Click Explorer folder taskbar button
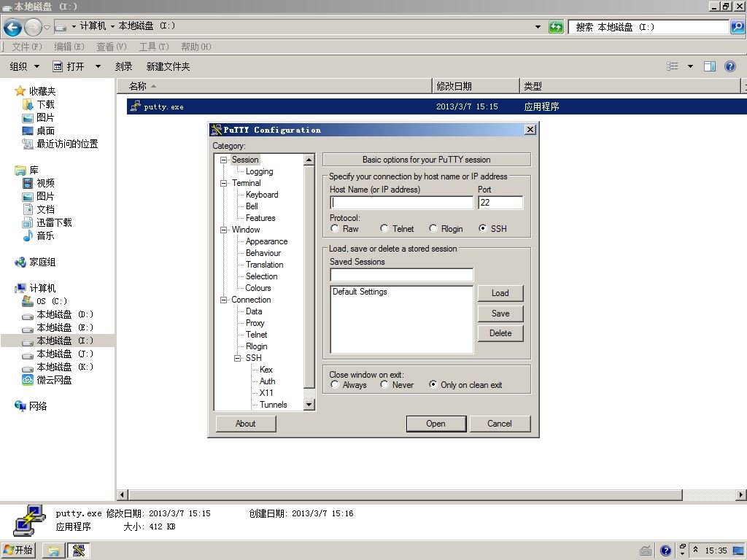 (54, 551)
